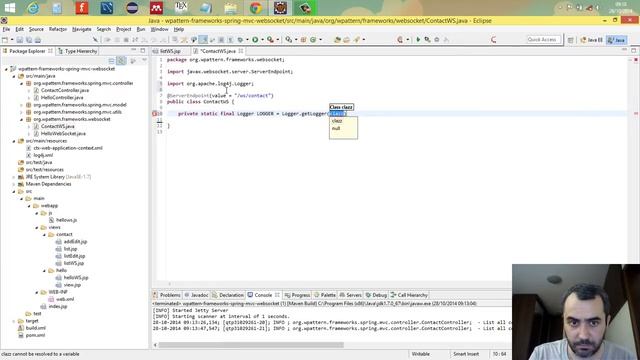The width and height of the screenshot is (640, 360).
Task: Toggle Link with Editor in Package Explorer
Action: tap(121, 60)
